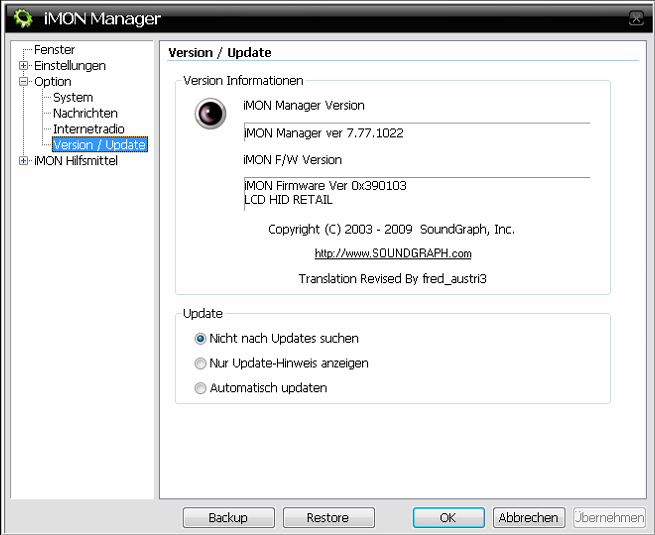Cancel using the Abbrechen button

click(x=529, y=518)
